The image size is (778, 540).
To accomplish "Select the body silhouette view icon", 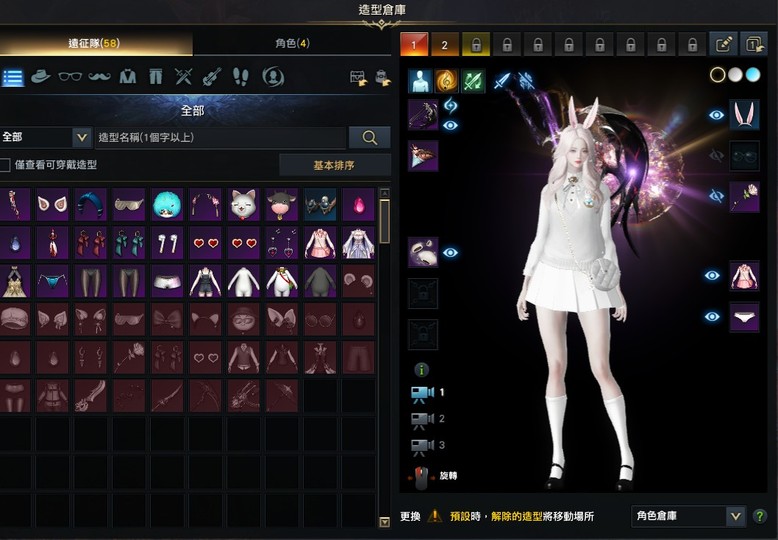I will pos(420,81).
